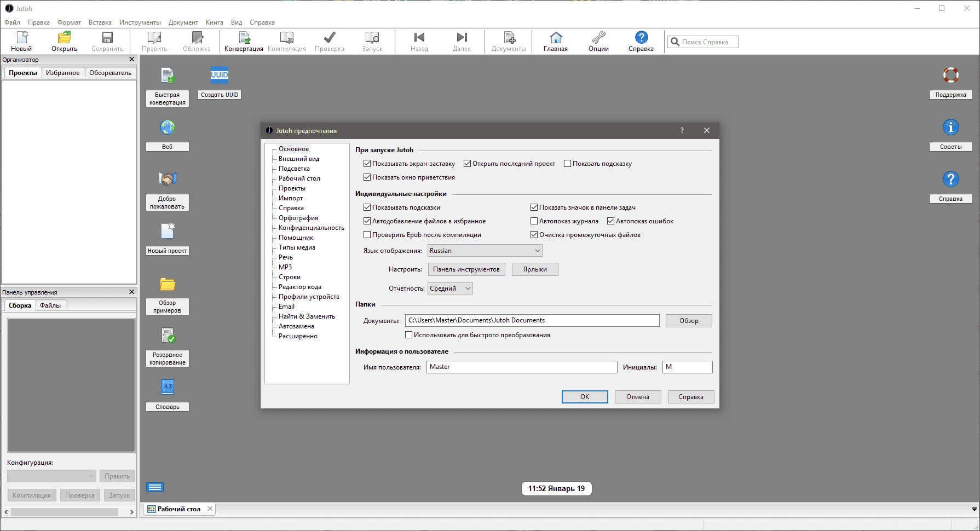The height and width of the screenshot is (531, 980).
Task: Click the blue desktop menu icon
Action: coord(155,487)
